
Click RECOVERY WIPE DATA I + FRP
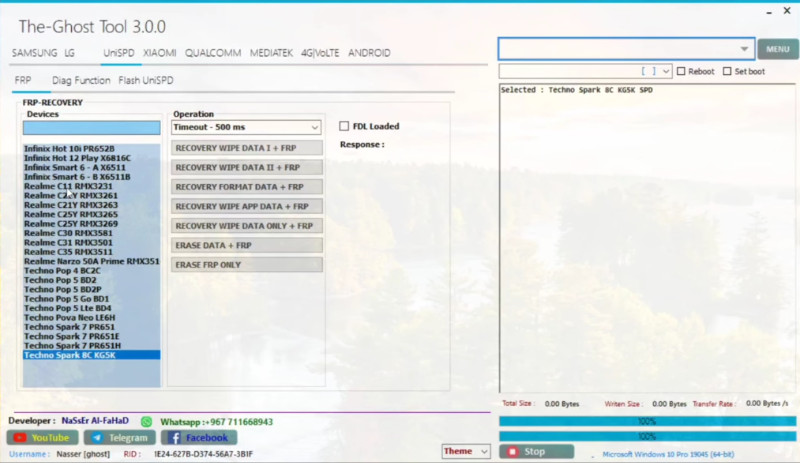247,148
